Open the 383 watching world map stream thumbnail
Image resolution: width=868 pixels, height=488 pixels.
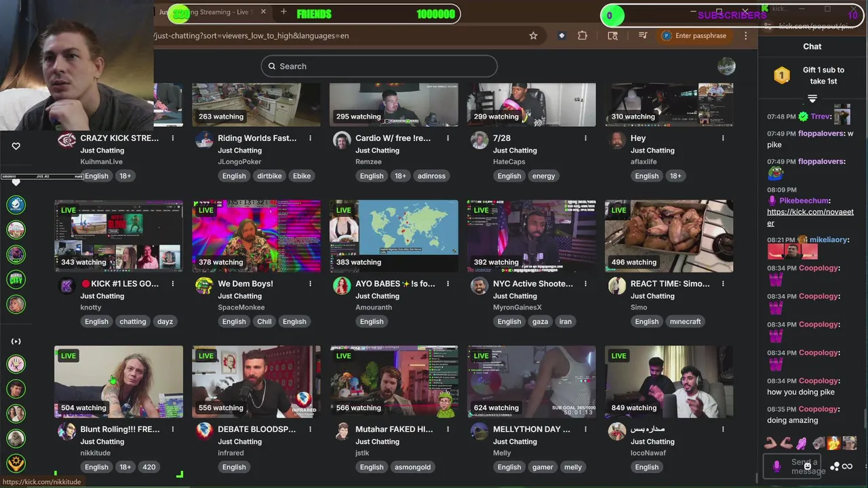tap(394, 236)
